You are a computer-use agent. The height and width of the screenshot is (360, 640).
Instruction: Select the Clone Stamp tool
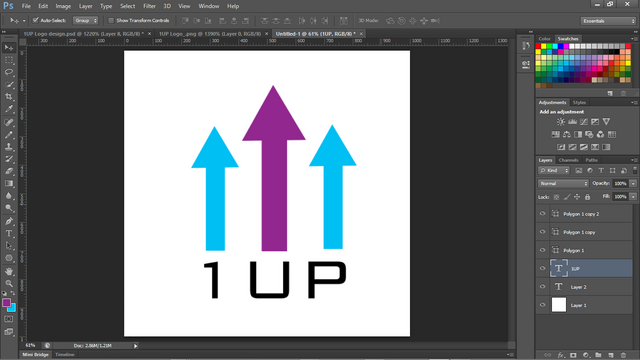tap(9, 147)
